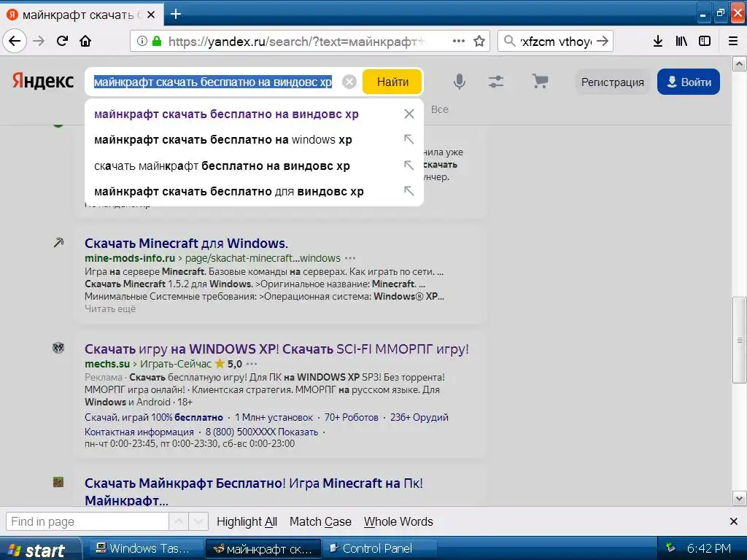747x560 pixels.
Task: Open the Яндекс logo homepage
Action: point(43,81)
